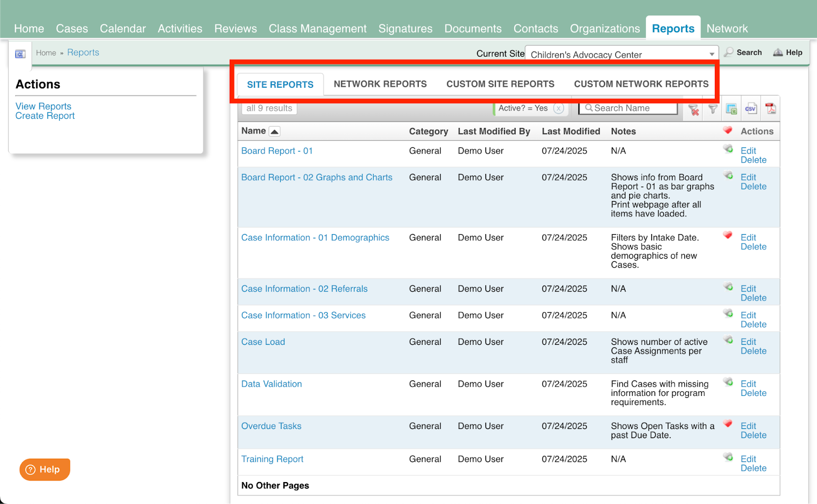Delete the Training Report
Viewport: 817px width, 504px height.
click(754, 468)
